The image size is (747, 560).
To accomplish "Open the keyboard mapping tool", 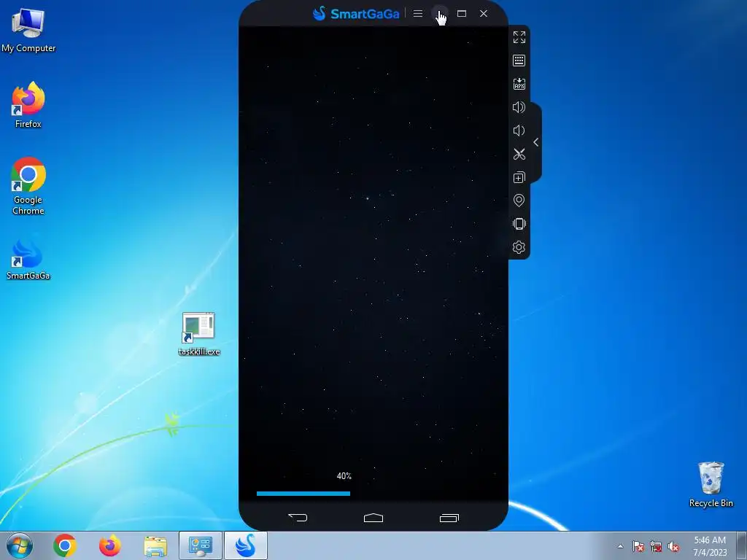I will click(519, 61).
